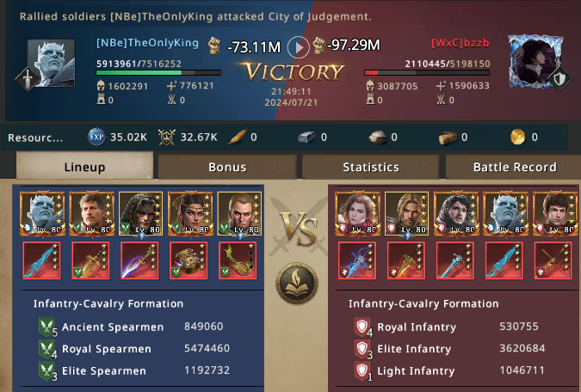
Task: Go to the Battle Record tab
Action: 515,167
